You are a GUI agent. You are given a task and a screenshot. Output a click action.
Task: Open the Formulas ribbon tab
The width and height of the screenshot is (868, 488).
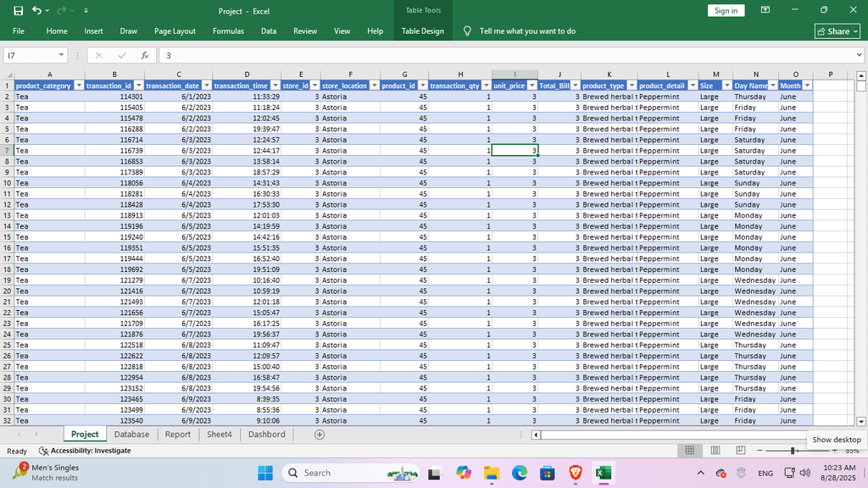[x=228, y=31]
